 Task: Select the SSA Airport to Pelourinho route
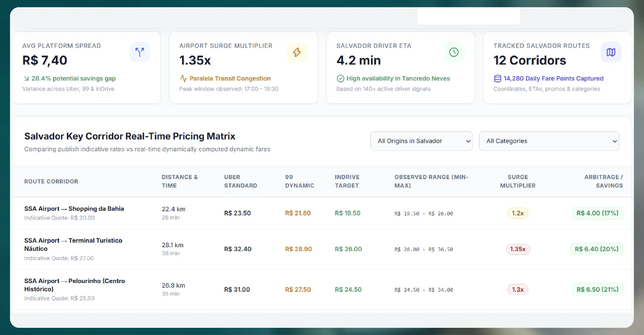(75, 285)
